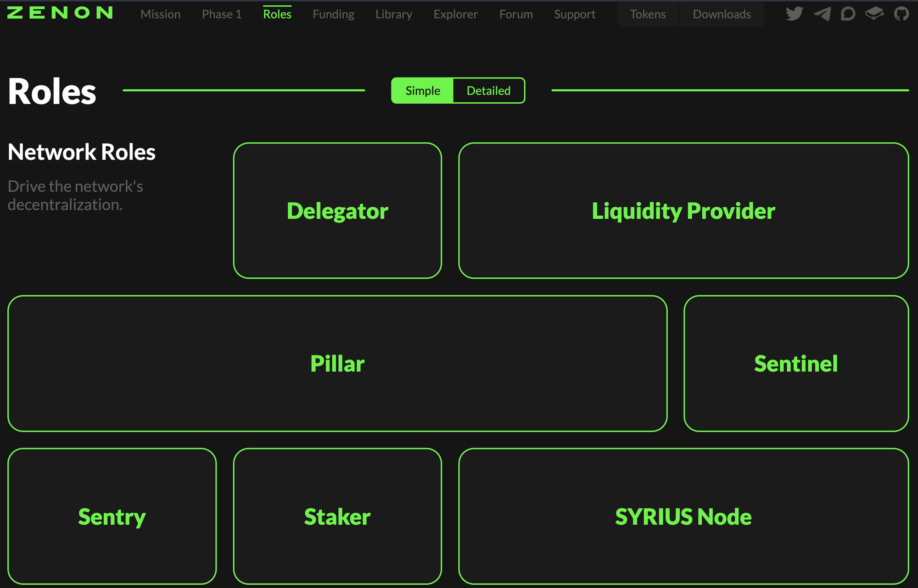Screen dimensions: 918x588
Task: Open the Explorer link in navbar
Action: coord(455,14)
